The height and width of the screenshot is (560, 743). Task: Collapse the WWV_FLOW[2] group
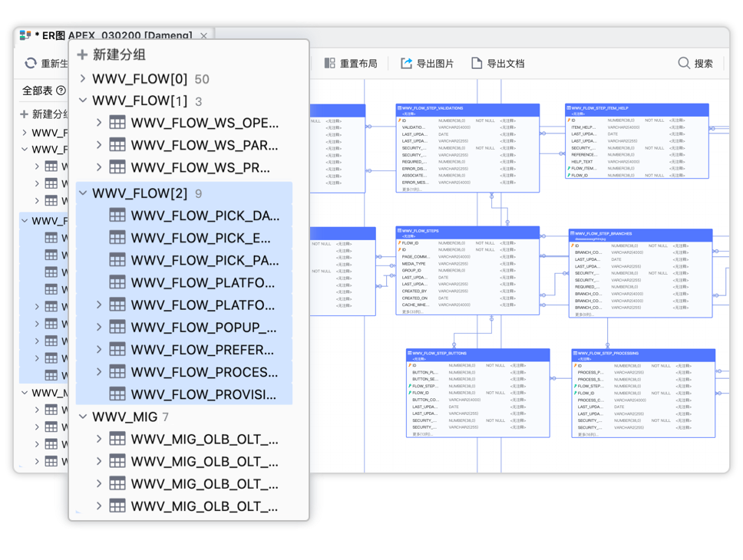83,193
